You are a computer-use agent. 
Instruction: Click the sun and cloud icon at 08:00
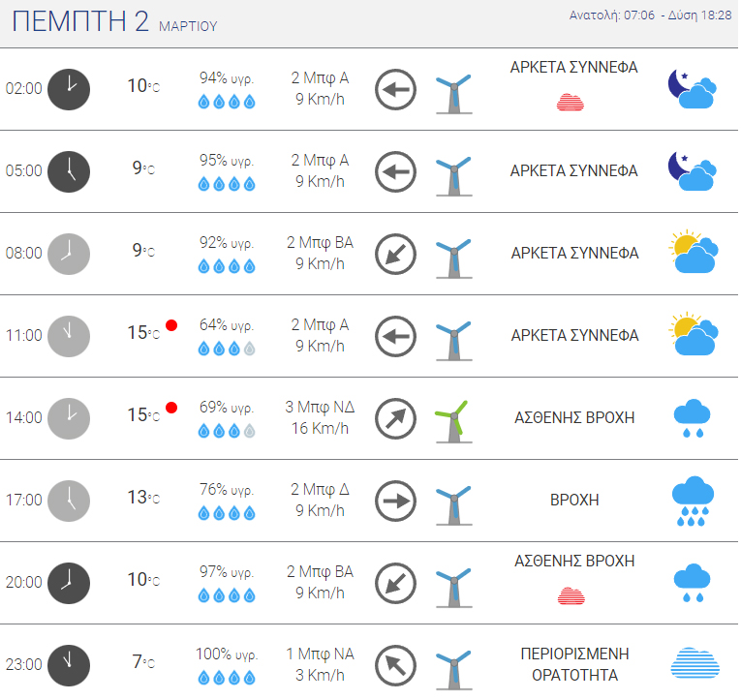pos(694,252)
